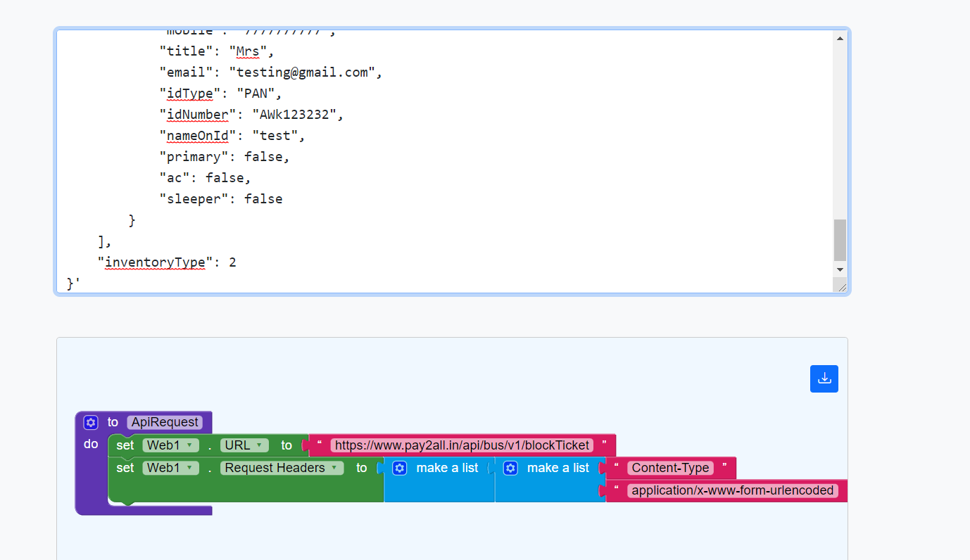This screenshot has width=970, height=560.
Task: Click the gear icon on first make a list block
Action: 400,467
